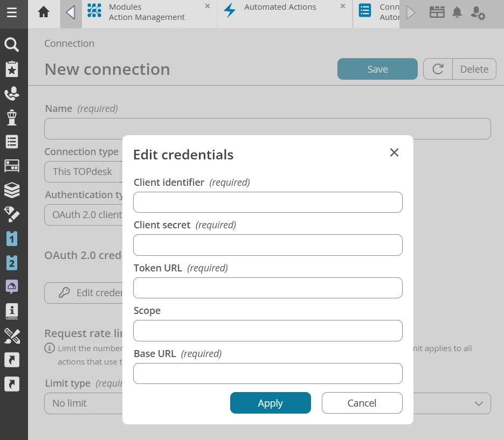
Task: Click into the Token URL field
Action: pos(268,288)
